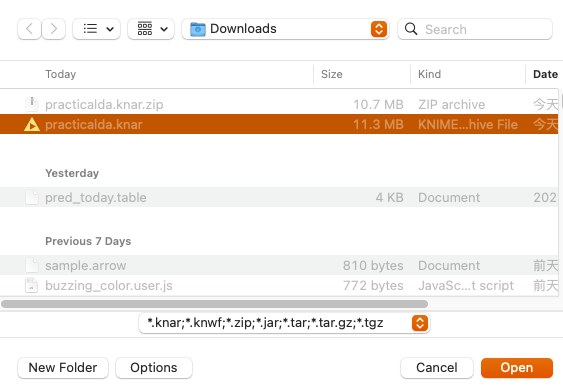Click the 810 bytes size value
The image size is (563, 387).
tap(373, 265)
